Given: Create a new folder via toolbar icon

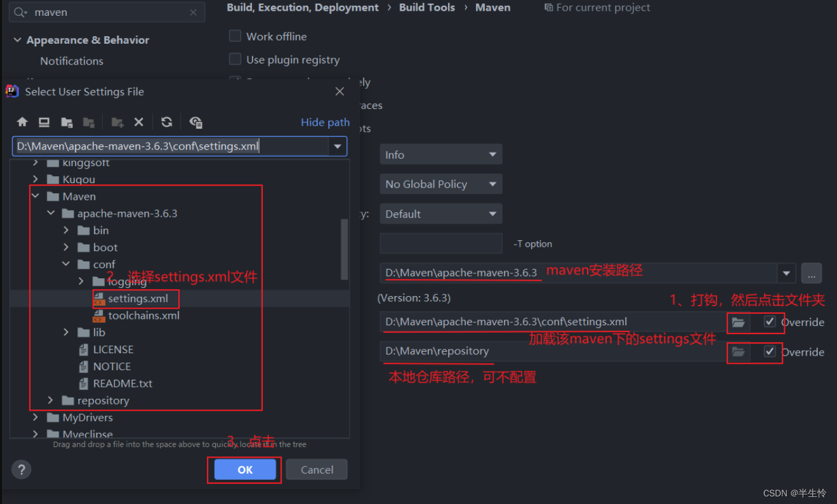Looking at the screenshot, I should coord(117,122).
